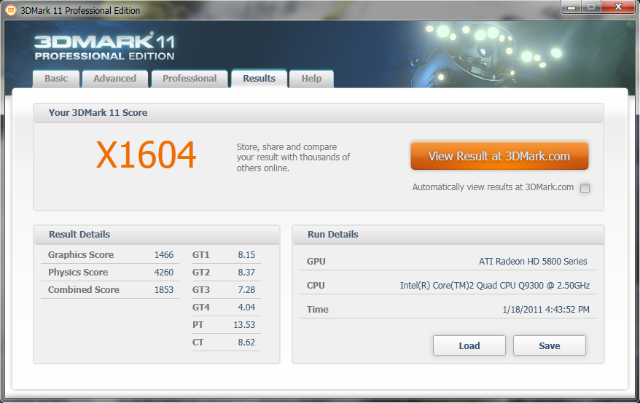The width and height of the screenshot is (640, 403).
Task: Close the 3DMark 11 window
Action: [x=618, y=7]
